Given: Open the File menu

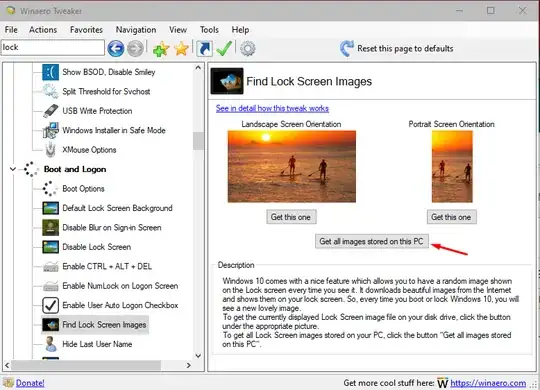Looking at the screenshot, I should click(11, 30).
